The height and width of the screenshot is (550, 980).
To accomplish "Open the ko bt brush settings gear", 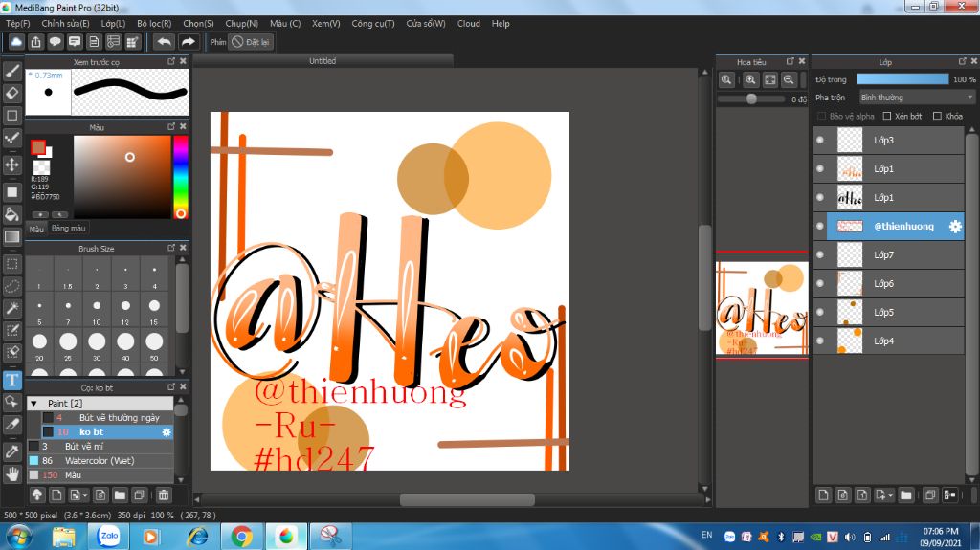I will (x=167, y=432).
